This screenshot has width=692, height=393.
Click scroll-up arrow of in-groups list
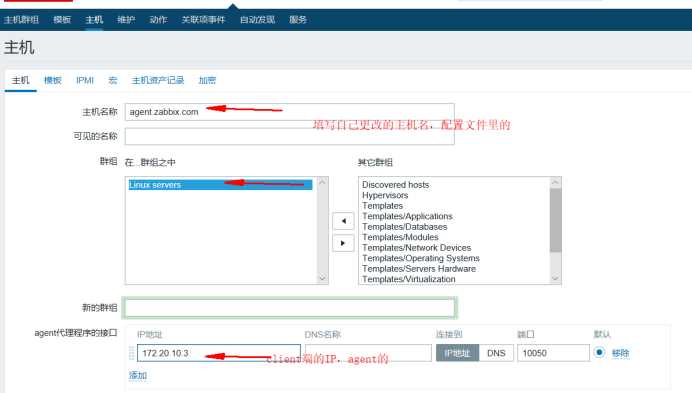322,182
